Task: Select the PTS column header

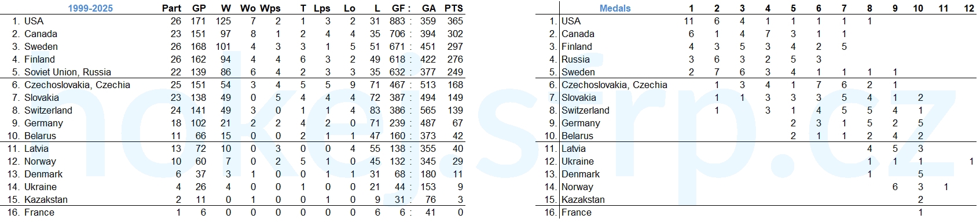Action: coord(453,8)
